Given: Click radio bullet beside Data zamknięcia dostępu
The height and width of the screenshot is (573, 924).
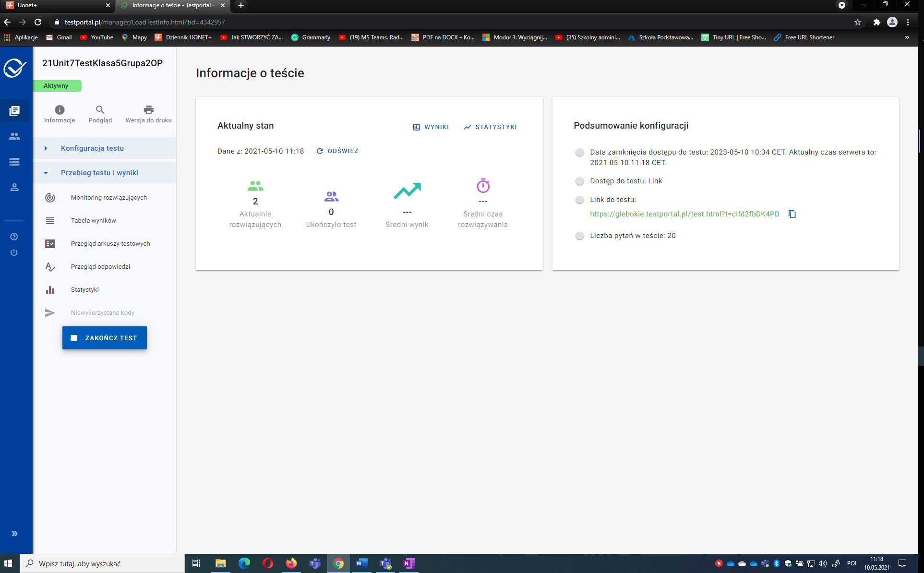Looking at the screenshot, I should [x=579, y=153].
